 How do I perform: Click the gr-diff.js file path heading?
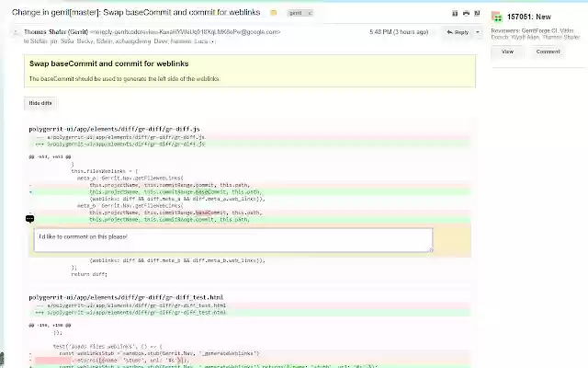(x=114, y=129)
